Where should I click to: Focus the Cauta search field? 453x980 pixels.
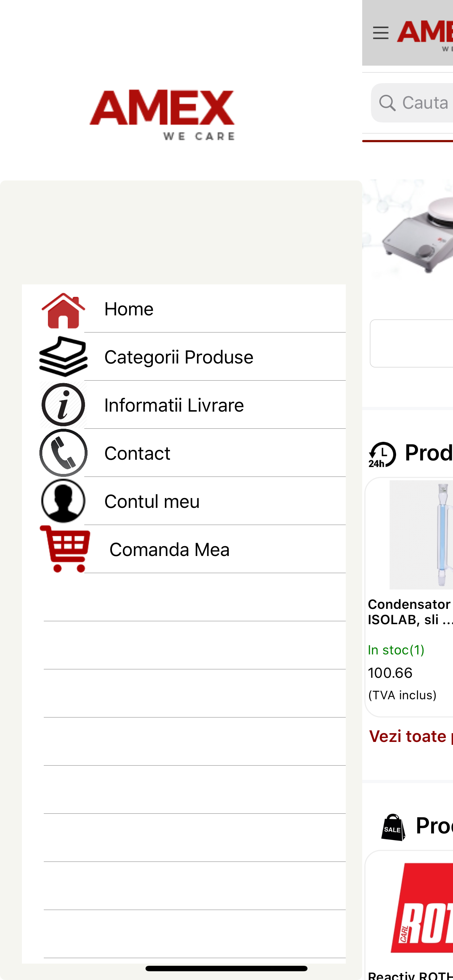[x=412, y=103]
